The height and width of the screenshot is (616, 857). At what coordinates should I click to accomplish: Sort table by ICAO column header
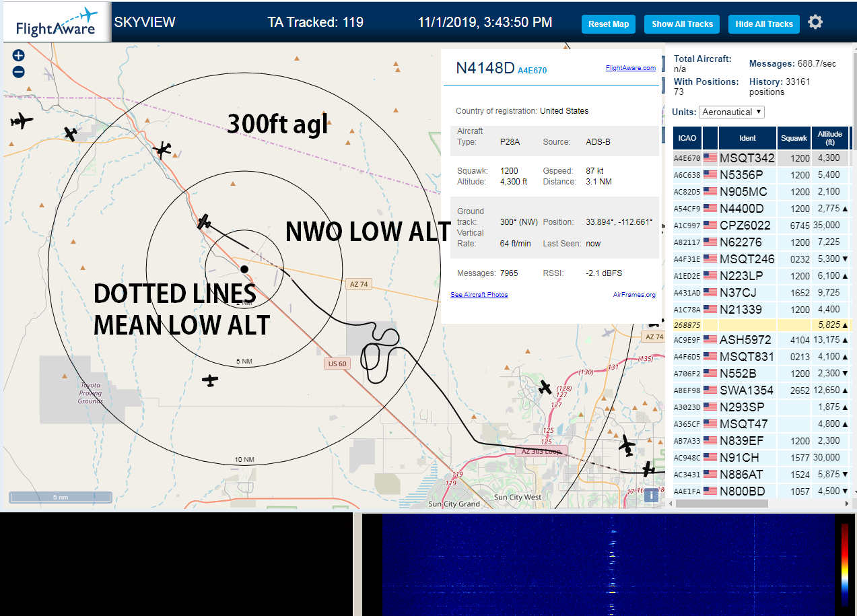pyautogui.click(x=687, y=138)
